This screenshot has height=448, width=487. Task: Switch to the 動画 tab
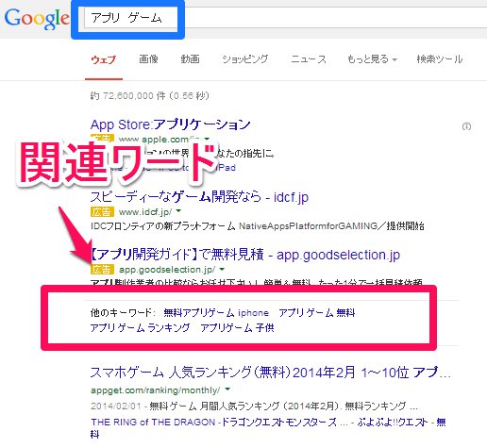coord(190,59)
